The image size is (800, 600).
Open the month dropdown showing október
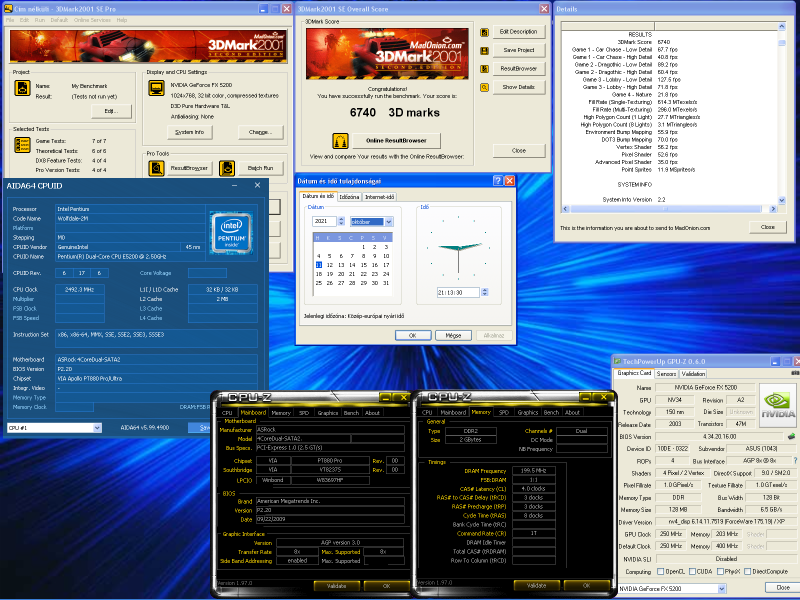[x=389, y=221]
